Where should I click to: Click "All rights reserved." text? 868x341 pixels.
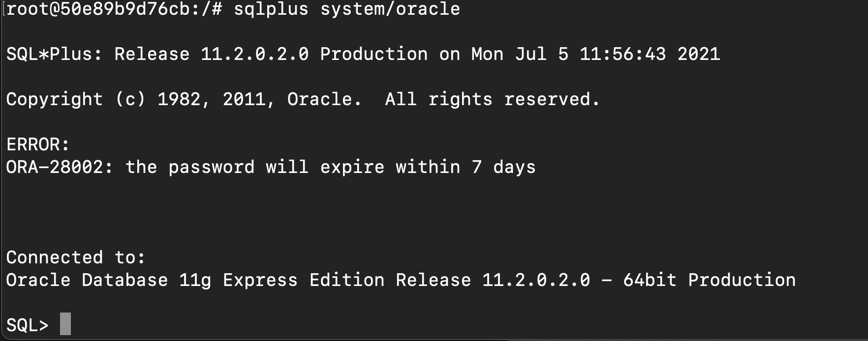(x=492, y=100)
